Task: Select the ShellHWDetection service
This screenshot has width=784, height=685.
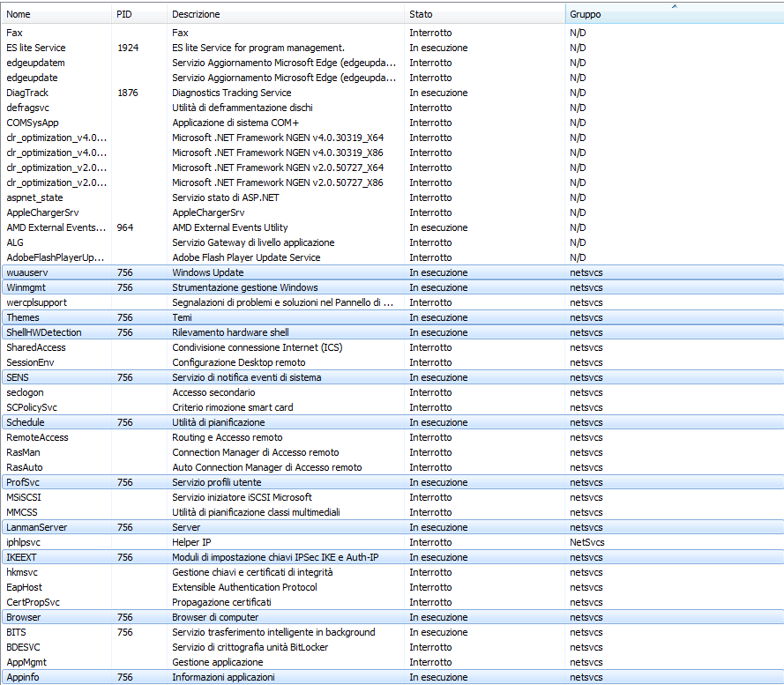Action: [x=44, y=333]
